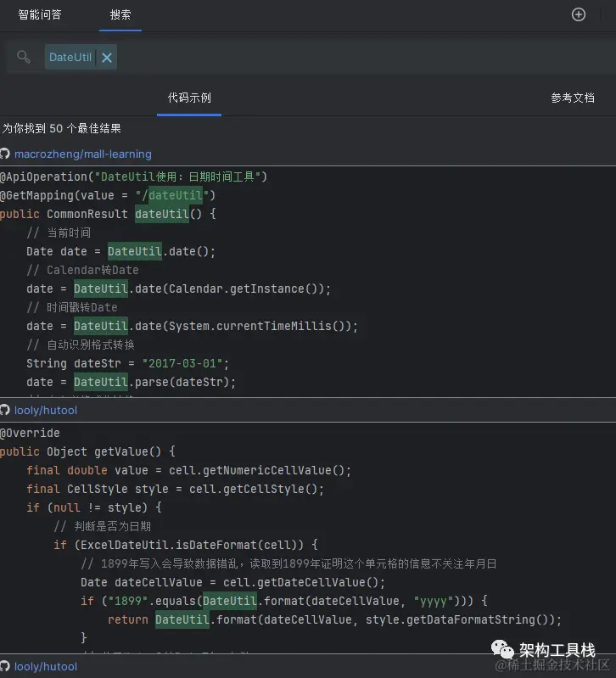Click the @Override annotation line

tap(30, 433)
